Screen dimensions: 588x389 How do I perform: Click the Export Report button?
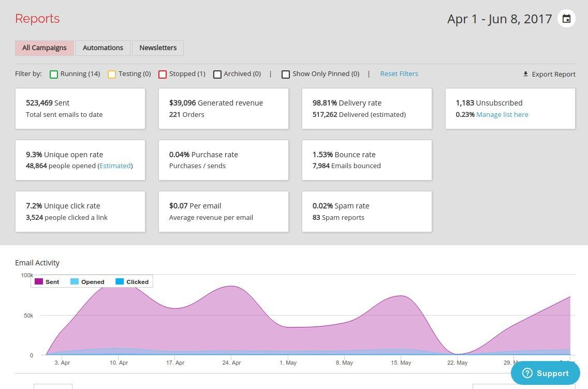[x=553, y=74]
